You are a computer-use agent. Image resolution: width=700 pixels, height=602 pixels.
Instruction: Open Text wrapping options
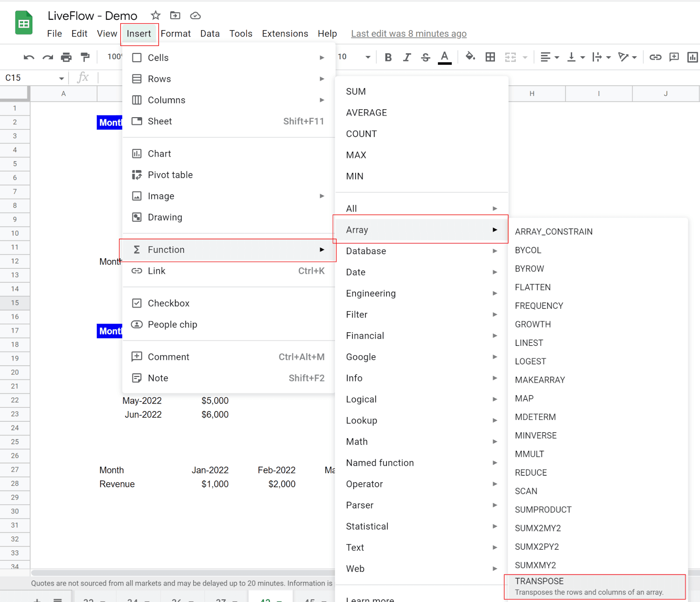601,57
